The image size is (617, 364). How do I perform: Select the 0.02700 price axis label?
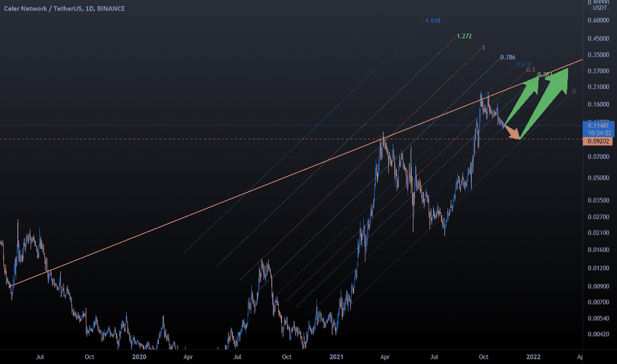(x=598, y=217)
